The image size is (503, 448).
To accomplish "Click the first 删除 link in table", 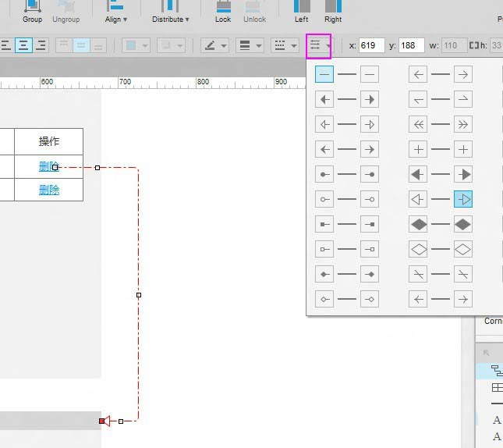I will pos(49,165).
